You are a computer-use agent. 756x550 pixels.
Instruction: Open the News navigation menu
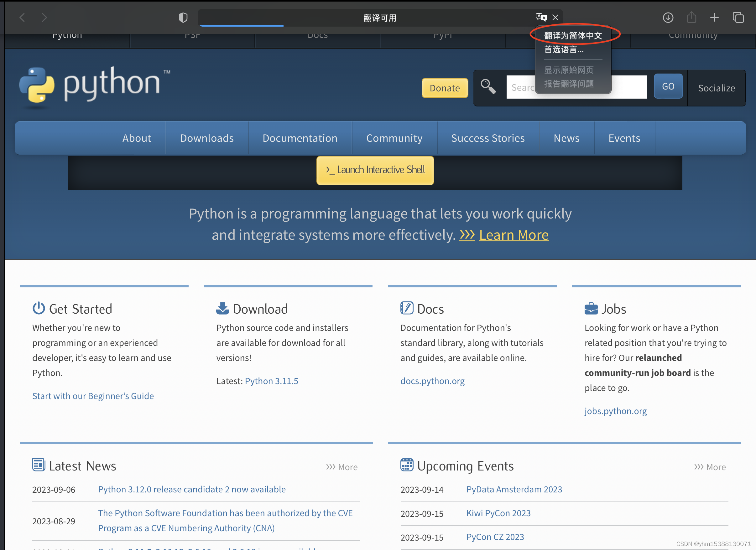(x=567, y=138)
